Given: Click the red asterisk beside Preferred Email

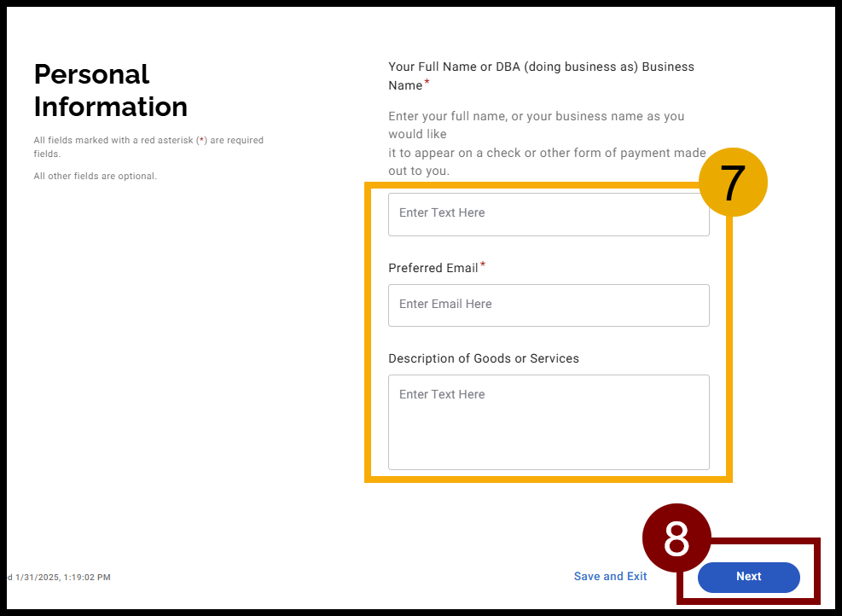Looking at the screenshot, I should click(x=483, y=265).
